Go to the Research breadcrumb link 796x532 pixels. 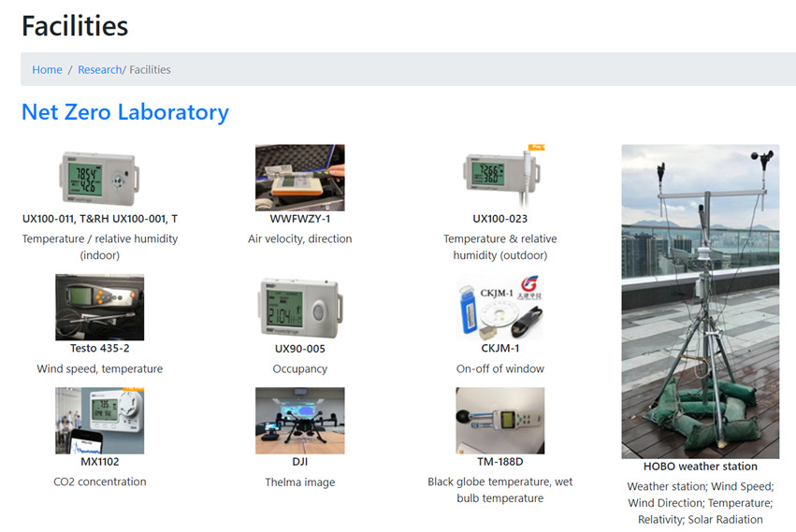(x=99, y=69)
